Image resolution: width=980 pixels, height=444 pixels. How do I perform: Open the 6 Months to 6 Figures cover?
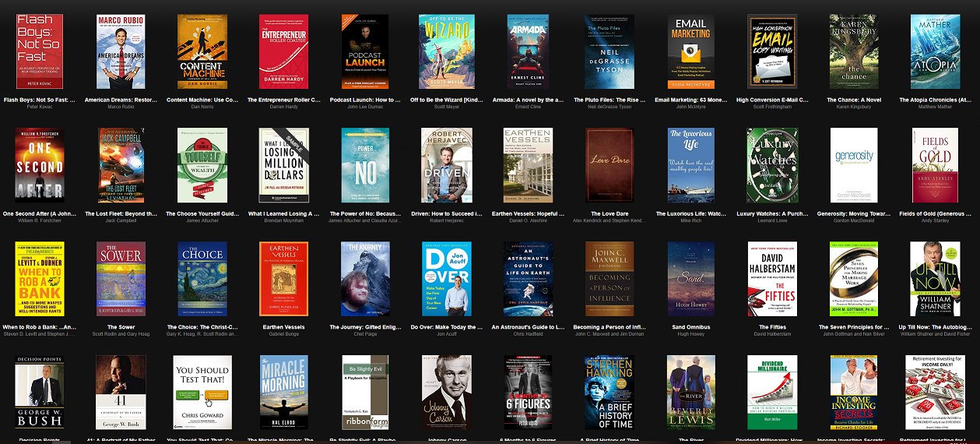click(x=529, y=393)
